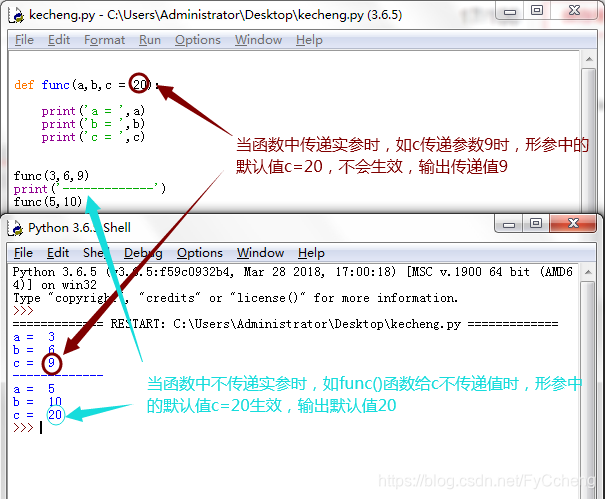605x499 pixels.
Task: Open Options menu in Python Shell window
Action: click(199, 253)
